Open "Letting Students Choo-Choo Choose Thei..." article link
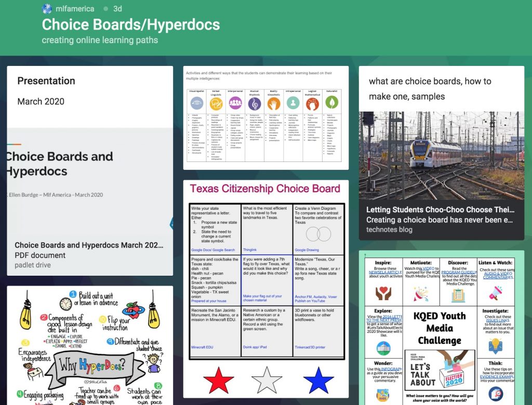This screenshot has width=532, height=405. (440, 210)
